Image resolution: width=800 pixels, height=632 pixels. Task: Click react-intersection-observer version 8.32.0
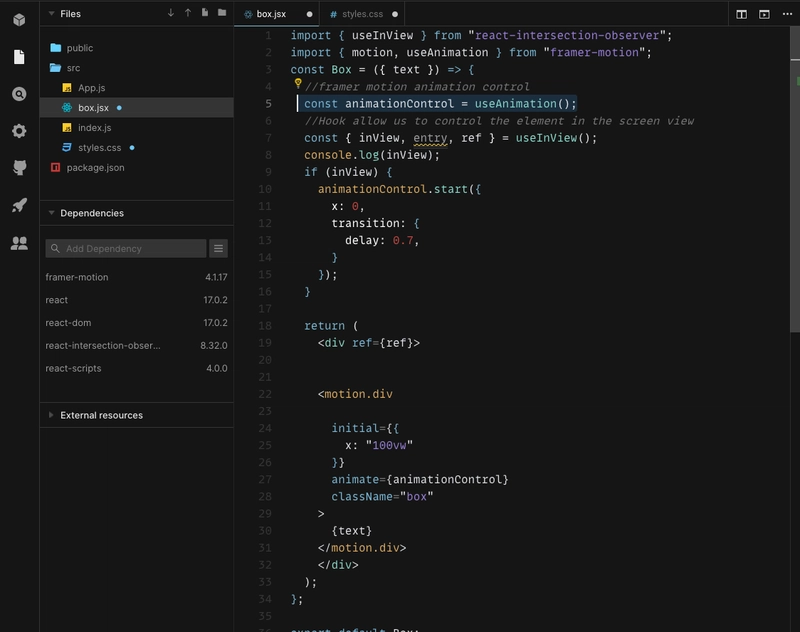[x=214, y=345]
